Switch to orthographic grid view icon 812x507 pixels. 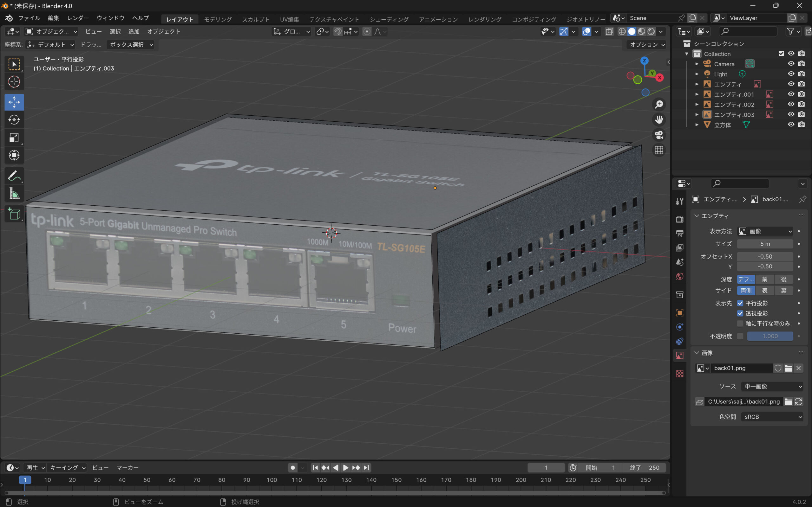659,150
